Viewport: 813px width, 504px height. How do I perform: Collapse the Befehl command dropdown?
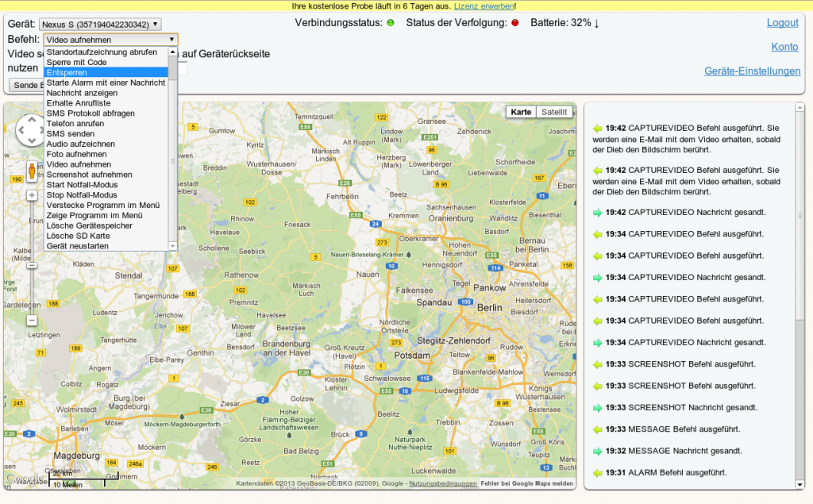point(111,40)
